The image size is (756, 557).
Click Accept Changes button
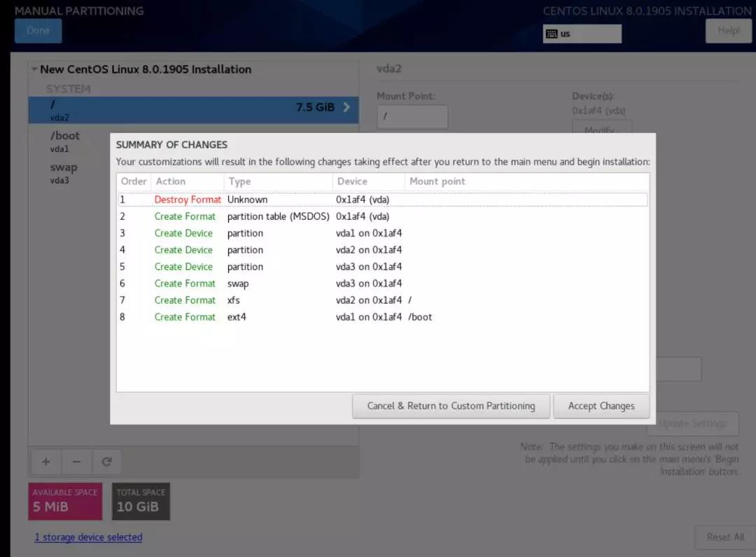pyautogui.click(x=601, y=406)
